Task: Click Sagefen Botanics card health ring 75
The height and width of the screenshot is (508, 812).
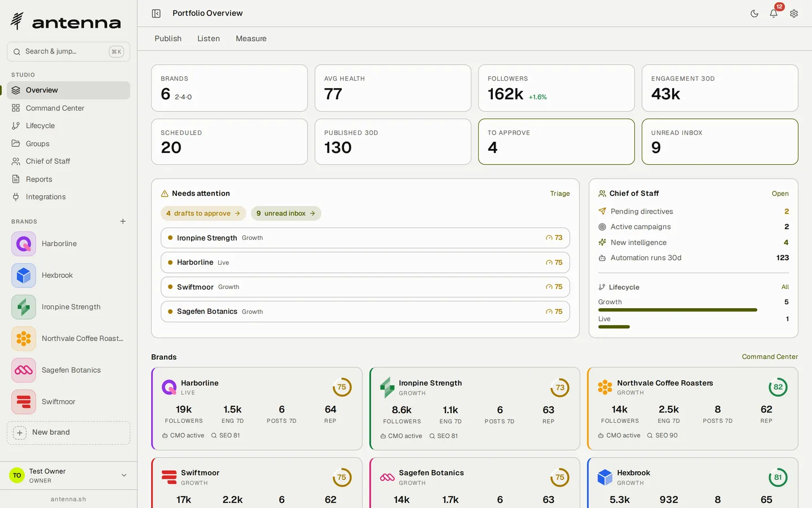Action: pos(560,478)
